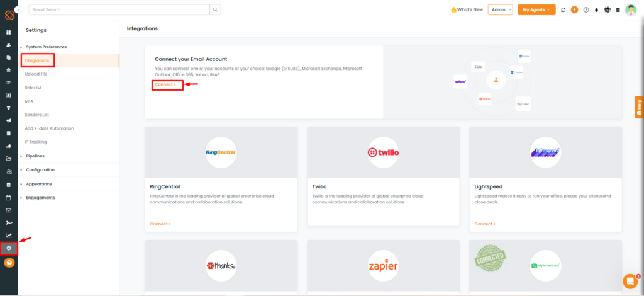The height and width of the screenshot is (296, 644).
Task: Click Connect link on RingCentral card
Action: 160,224
